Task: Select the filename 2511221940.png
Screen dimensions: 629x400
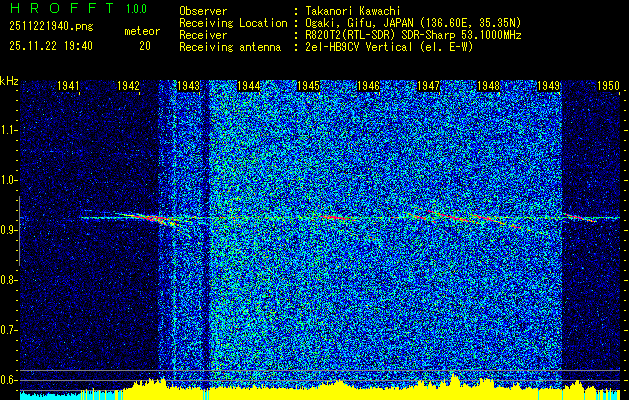Action: [x=51, y=27]
